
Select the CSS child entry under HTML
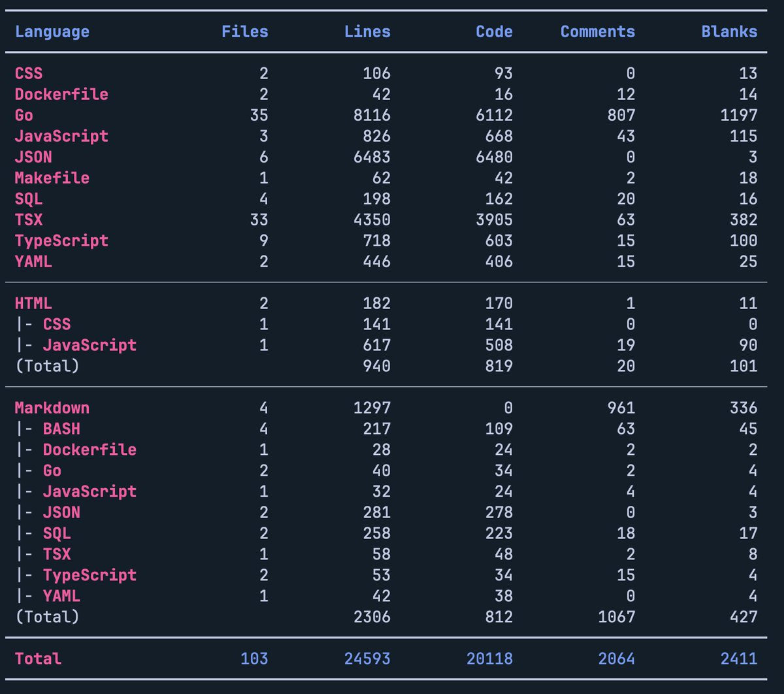tap(57, 324)
